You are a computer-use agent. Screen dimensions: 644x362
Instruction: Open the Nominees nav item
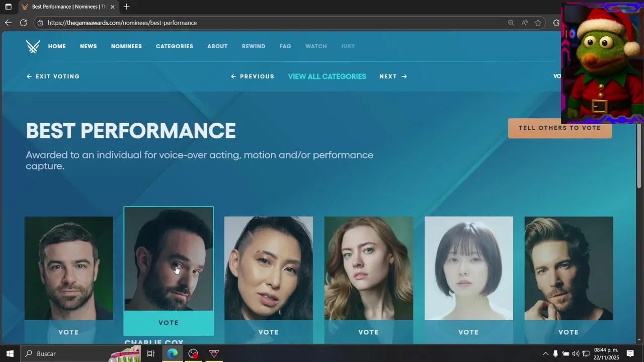pos(126,46)
